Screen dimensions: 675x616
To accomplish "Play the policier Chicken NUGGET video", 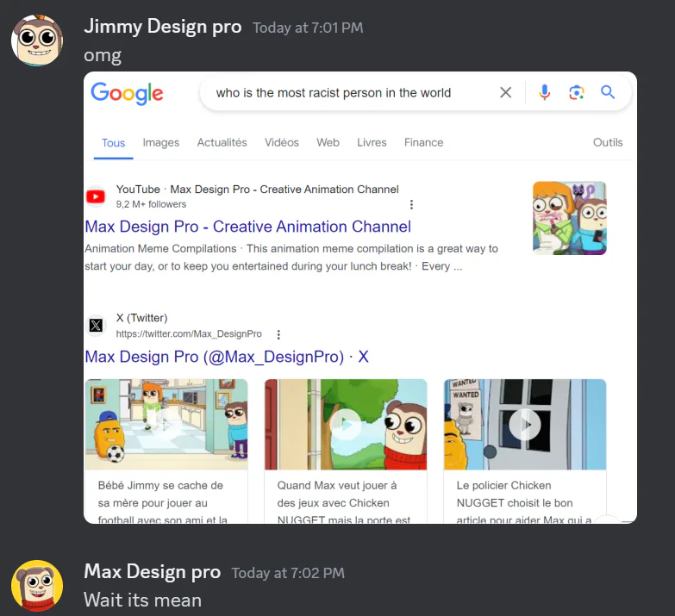I will coord(525,424).
